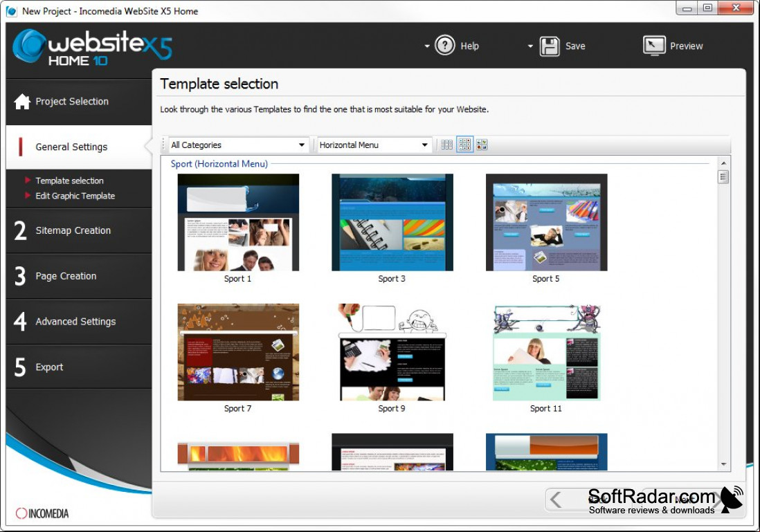Click scrollbar up arrow in template list
Image resolution: width=760 pixels, height=532 pixels.
[x=723, y=163]
